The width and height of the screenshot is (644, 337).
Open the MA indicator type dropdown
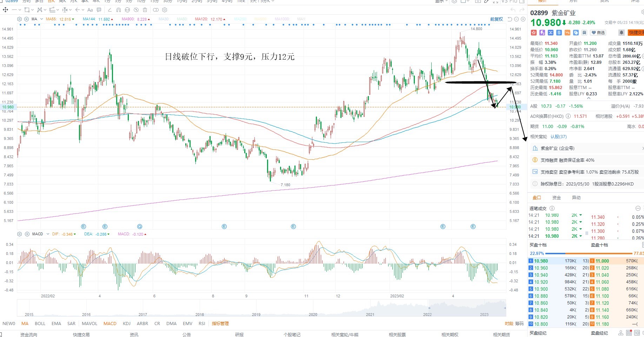(41, 19)
